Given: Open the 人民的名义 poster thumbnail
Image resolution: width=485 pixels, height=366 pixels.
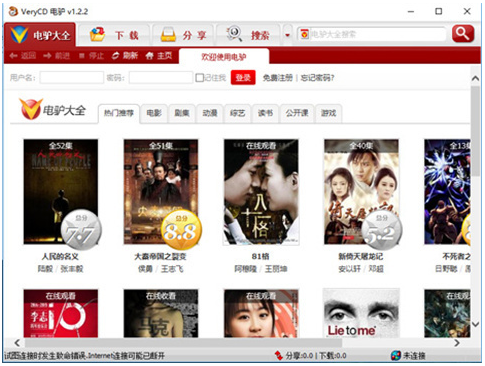Looking at the screenshot, I should 61,192.
